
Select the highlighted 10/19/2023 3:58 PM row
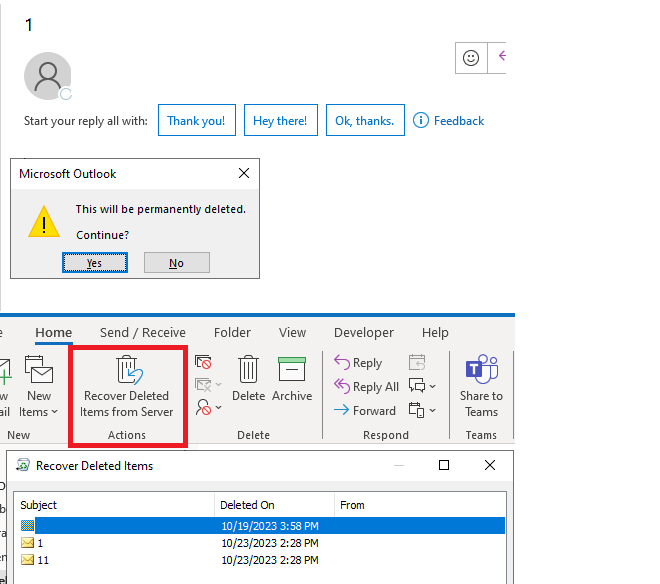263,525
